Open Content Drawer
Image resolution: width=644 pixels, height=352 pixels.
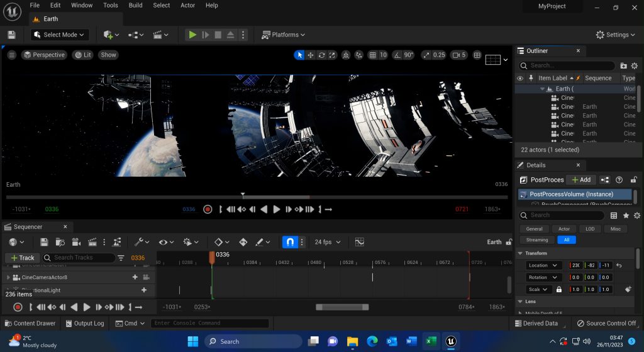(x=30, y=323)
